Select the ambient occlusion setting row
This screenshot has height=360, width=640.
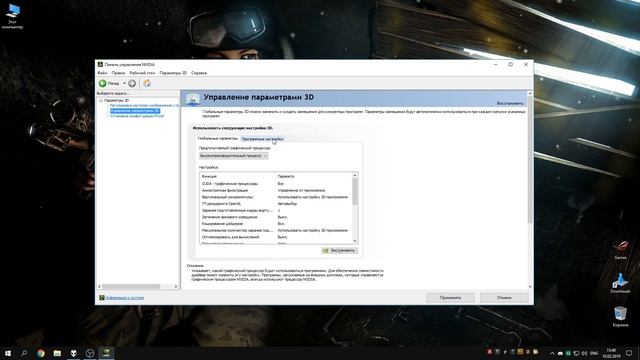tap(276, 217)
